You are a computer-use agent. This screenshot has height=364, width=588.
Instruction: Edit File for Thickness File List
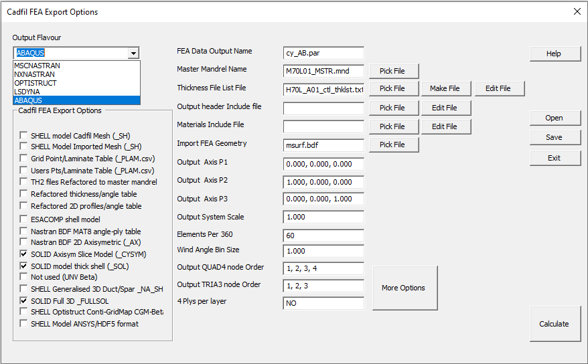[x=500, y=88]
